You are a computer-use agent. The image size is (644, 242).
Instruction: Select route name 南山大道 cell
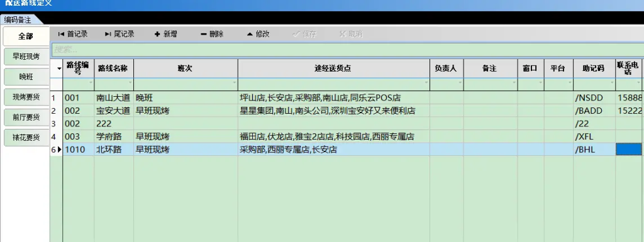114,97
